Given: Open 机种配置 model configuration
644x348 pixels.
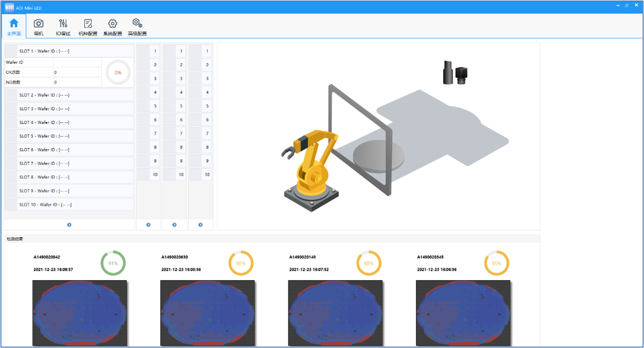Looking at the screenshot, I should coord(88,27).
